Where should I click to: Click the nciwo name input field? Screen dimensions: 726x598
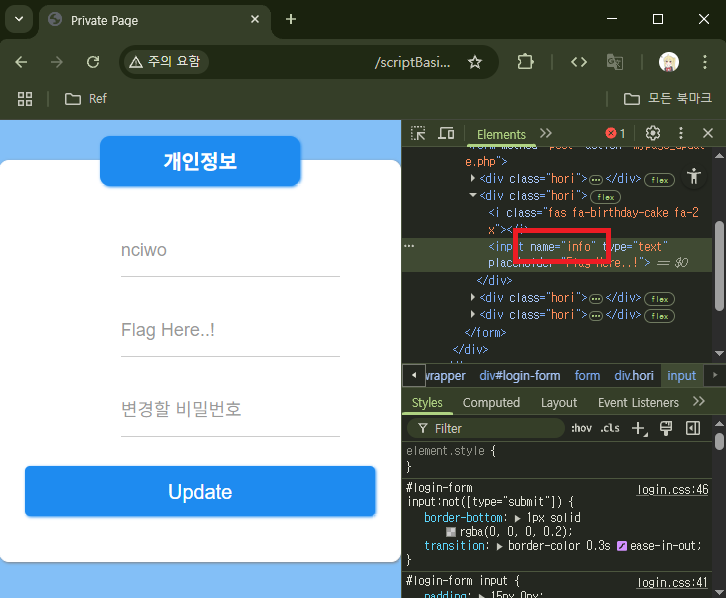tap(230, 250)
